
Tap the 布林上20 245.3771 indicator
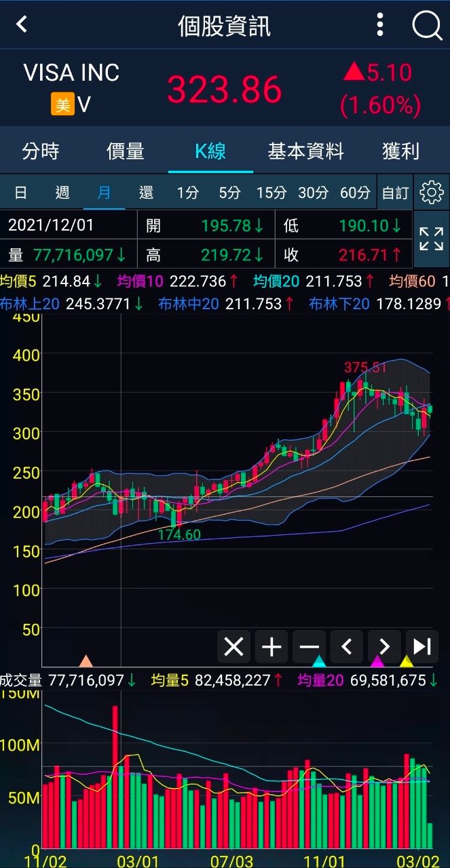[71, 304]
